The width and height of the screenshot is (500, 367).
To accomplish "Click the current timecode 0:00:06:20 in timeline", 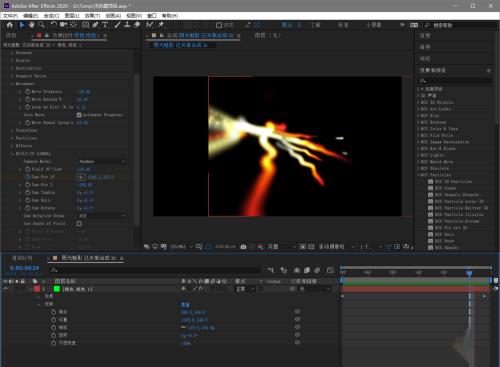I will tap(24, 268).
